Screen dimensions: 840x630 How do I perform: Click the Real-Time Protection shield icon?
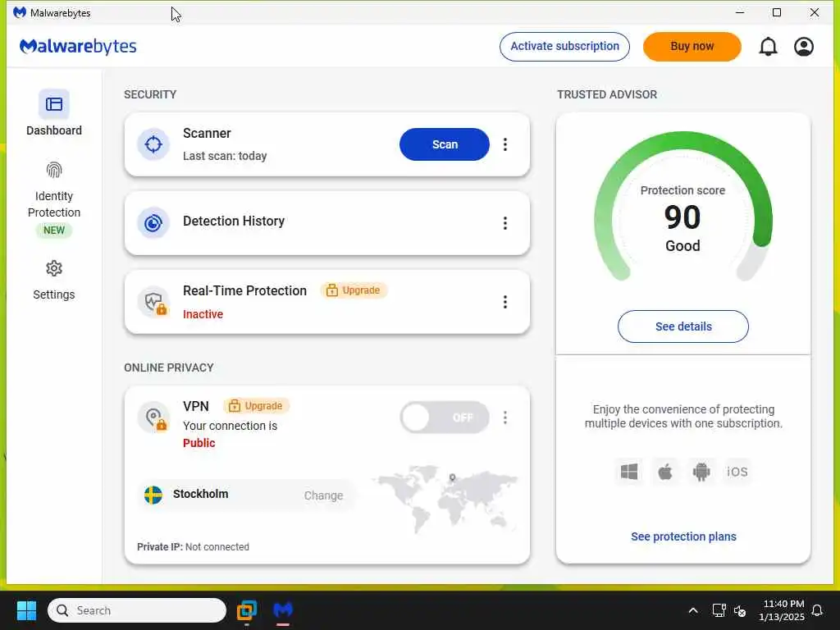(x=153, y=302)
